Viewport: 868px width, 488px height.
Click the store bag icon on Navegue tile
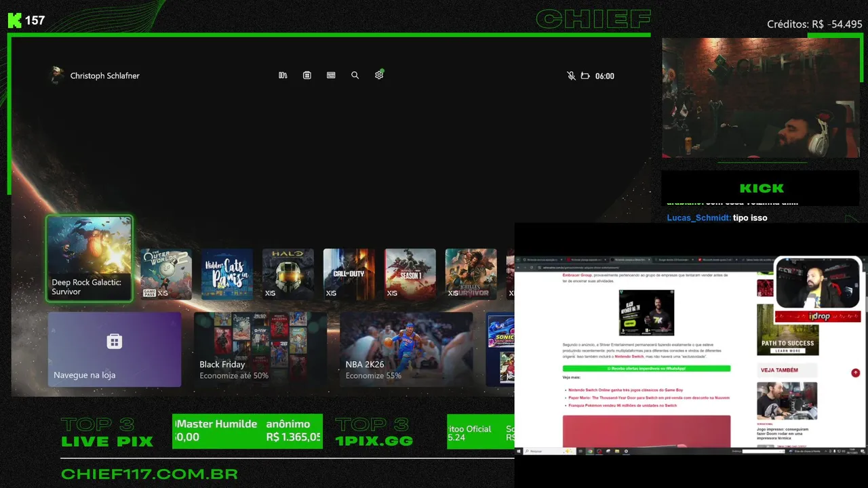click(115, 341)
